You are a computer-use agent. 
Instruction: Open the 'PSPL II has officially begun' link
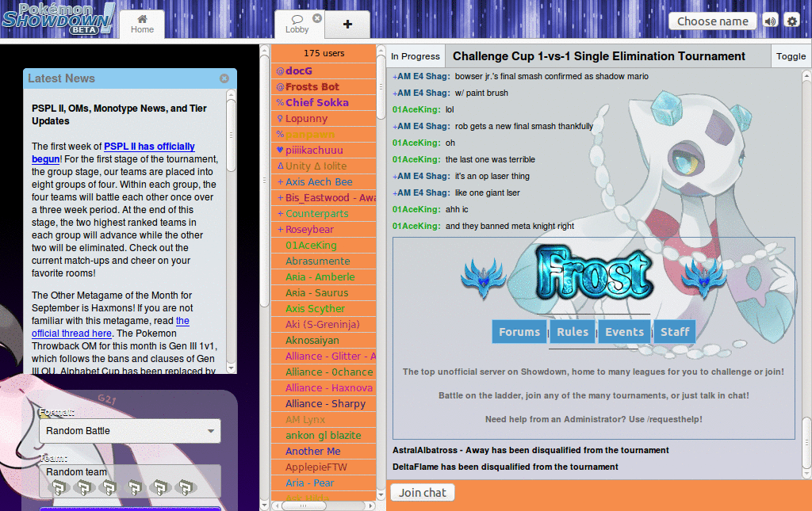coord(113,153)
